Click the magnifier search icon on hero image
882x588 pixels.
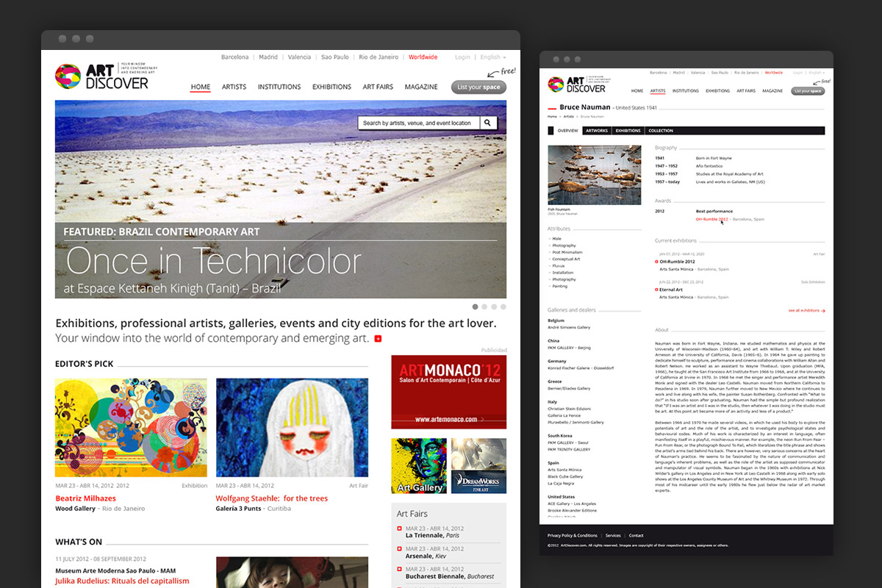click(488, 123)
